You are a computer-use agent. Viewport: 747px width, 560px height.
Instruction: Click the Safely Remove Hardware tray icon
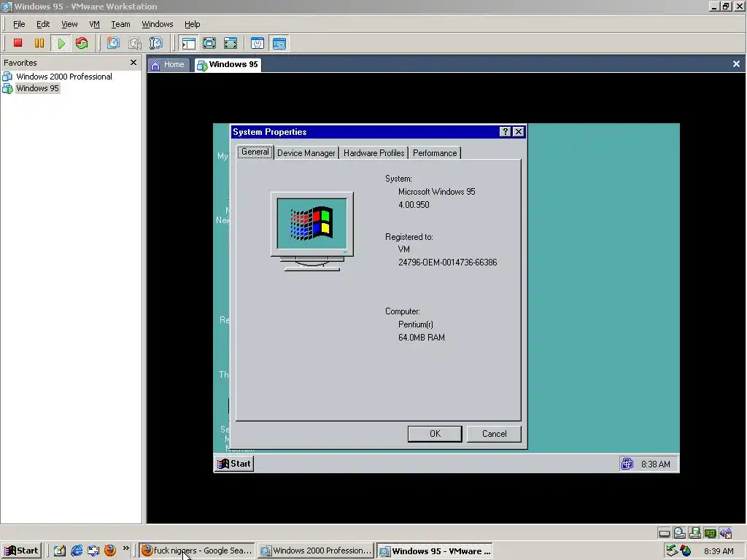pos(672,551)
